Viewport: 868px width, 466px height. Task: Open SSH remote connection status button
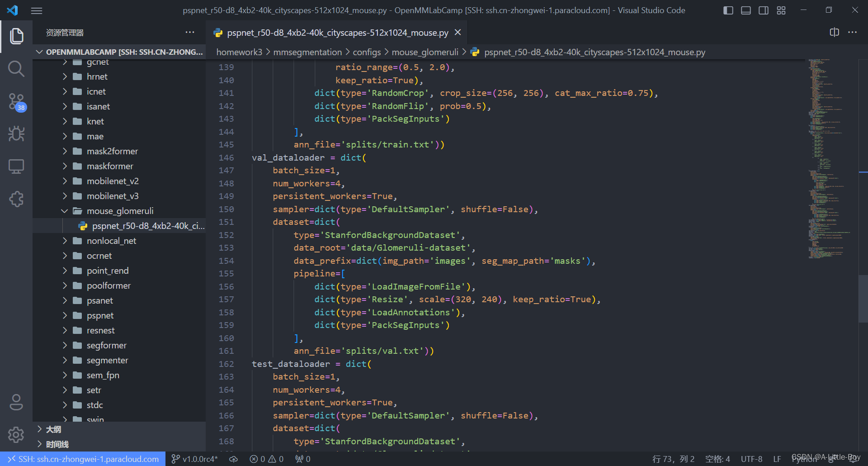click(x=83, y=459)
